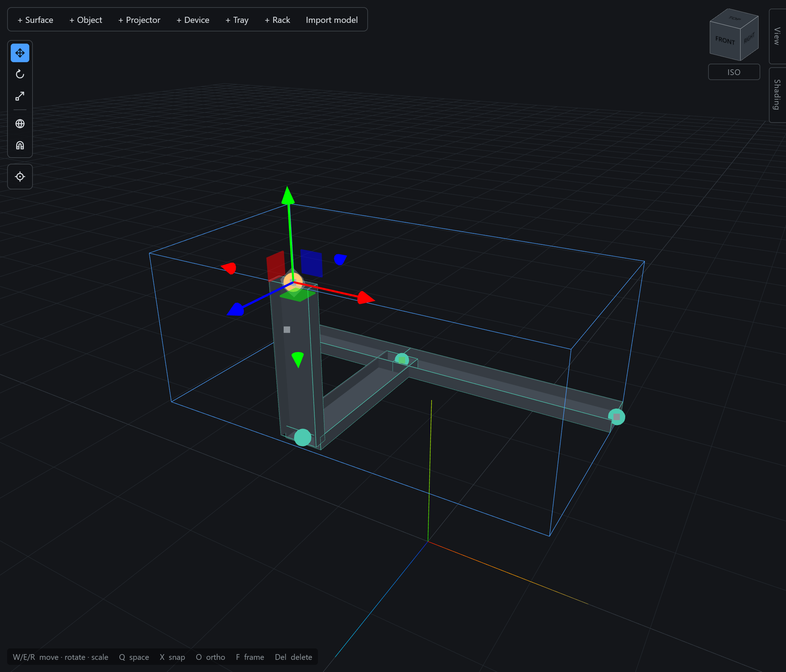Image resolution: width=786 pixels, height=672 pixels.
Task: Add a new Projector
Action: pos(139,20)
